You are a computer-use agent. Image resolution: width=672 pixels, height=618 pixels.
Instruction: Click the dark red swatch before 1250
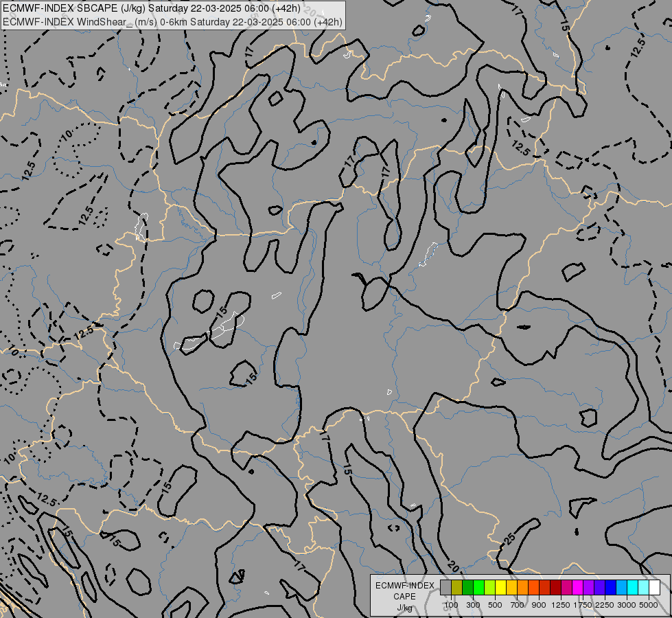coord(556,587)
